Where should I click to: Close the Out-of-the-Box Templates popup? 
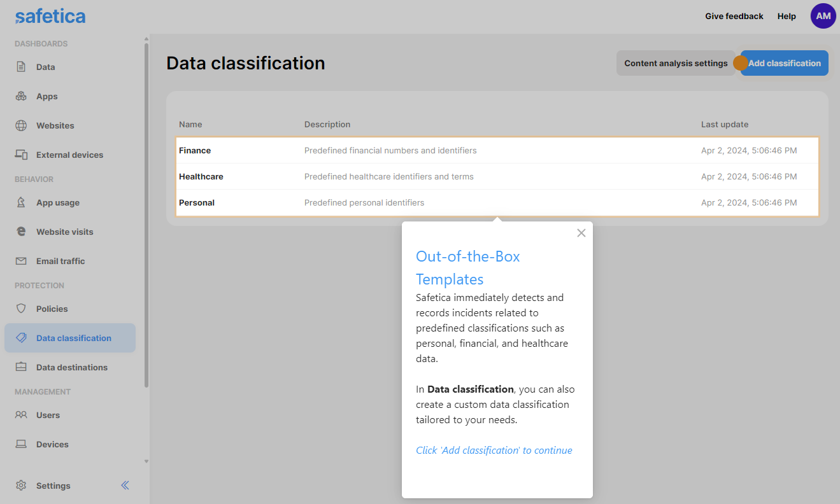coord(581,233)
